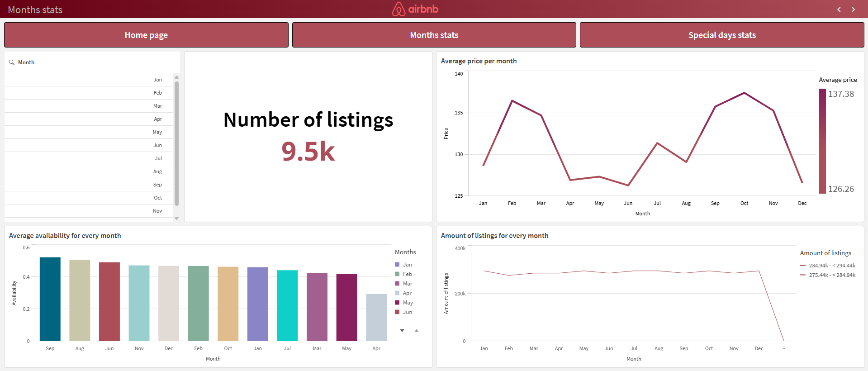The width and height of the screenshot is (868, 371).
Task: Click the Airbnb logo in header
Action: click(415, 9)
